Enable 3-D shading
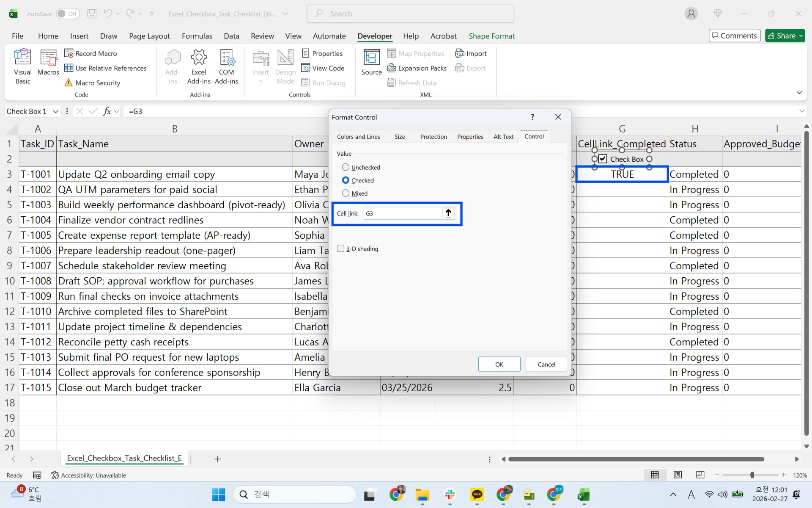Viewport: 812px width, 508px height. [341, 248]
